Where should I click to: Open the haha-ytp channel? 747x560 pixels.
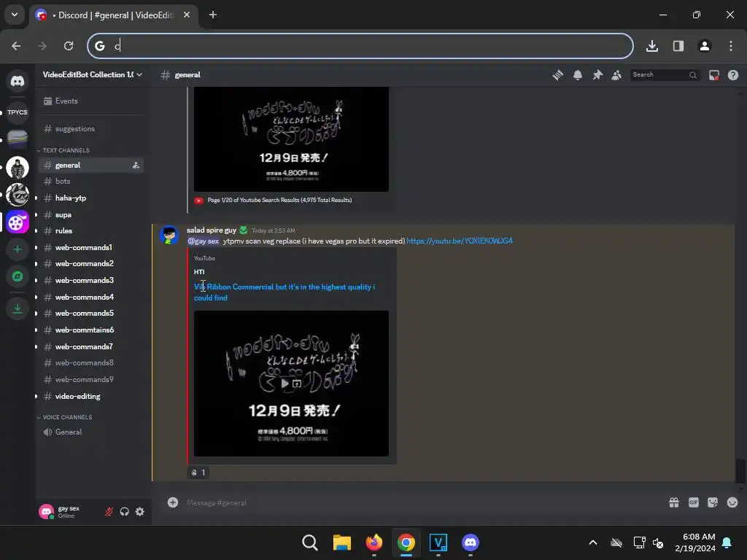tap(91, 198)
